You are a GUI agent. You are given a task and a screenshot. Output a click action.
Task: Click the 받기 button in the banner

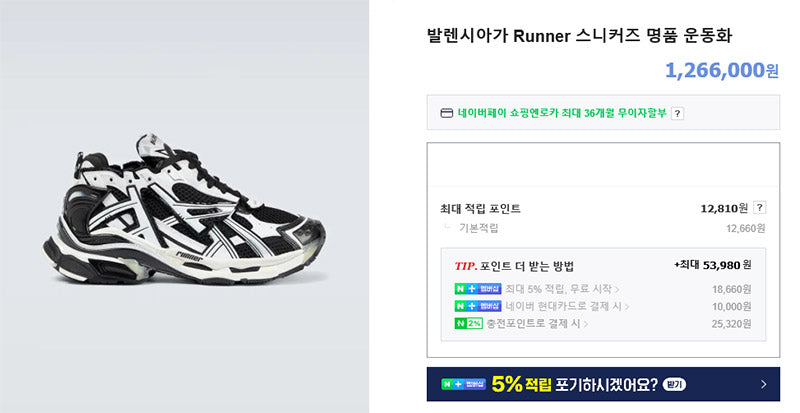[674, 384]
